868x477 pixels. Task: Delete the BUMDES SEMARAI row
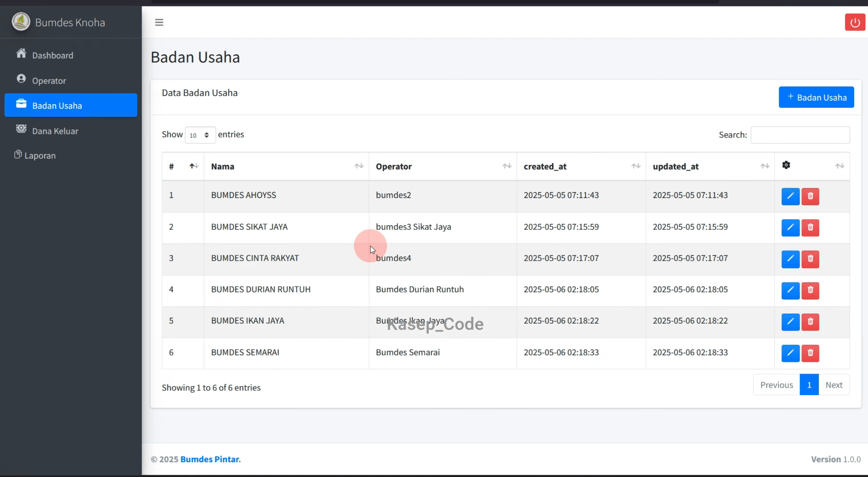(810, 353)
